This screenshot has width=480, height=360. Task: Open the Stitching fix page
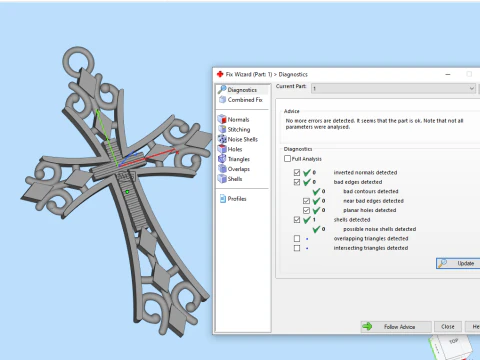click(x=234, y=129)
